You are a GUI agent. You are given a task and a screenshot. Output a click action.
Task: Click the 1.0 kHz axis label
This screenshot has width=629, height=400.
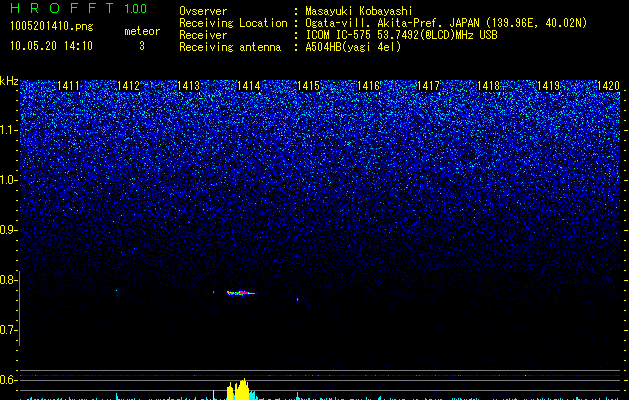pyautogui.click(x=8, y=180)
